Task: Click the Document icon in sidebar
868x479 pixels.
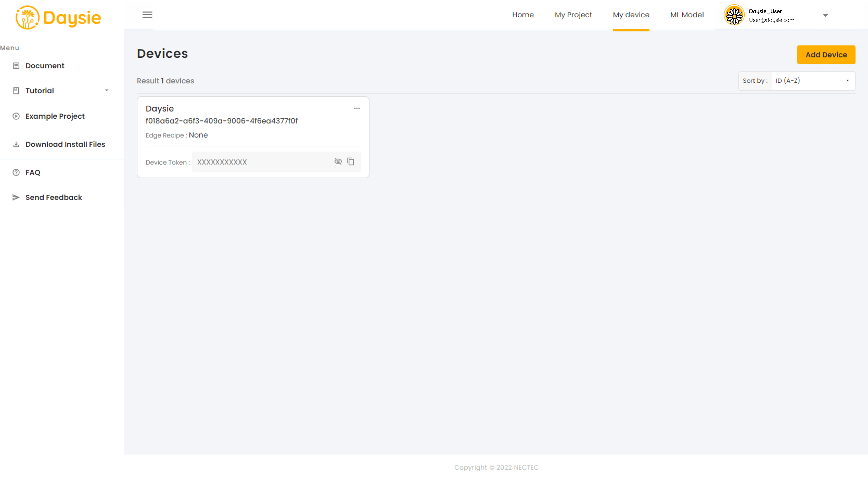Action: coord(16,66)
